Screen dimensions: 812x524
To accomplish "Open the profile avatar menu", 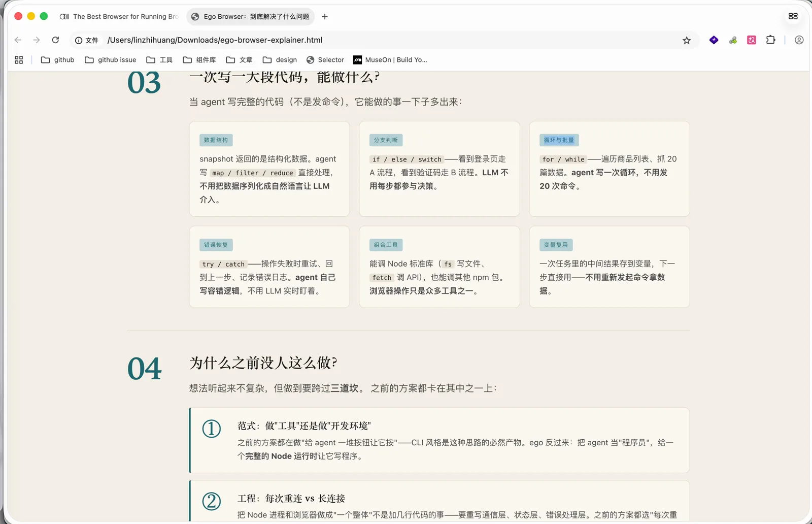I will [799, 40].
